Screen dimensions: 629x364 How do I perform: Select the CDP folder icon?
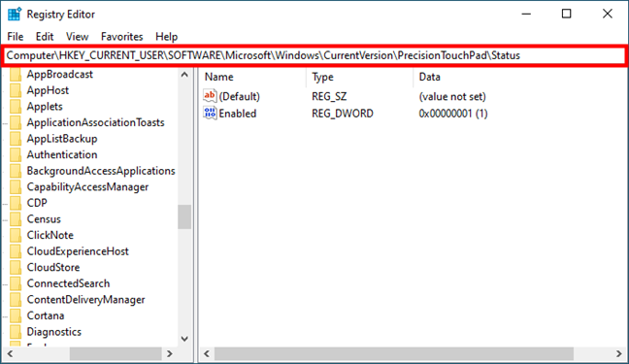[x=16, y=203]
